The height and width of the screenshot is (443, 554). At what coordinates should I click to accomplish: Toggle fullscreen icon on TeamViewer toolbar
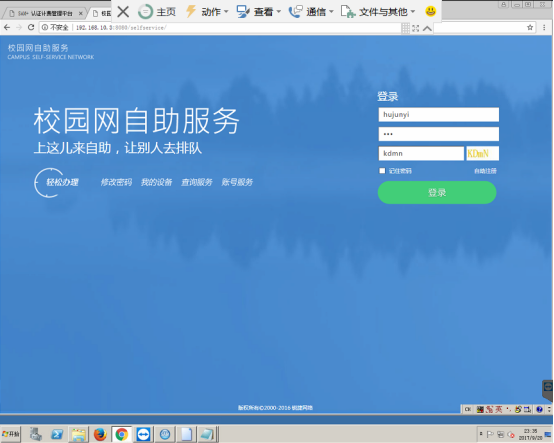pyautogui.click(x=416, y=28)
